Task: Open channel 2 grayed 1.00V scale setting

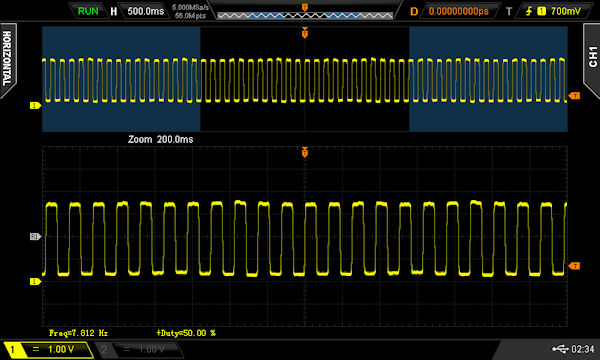Action: click(x=147, y=349)
